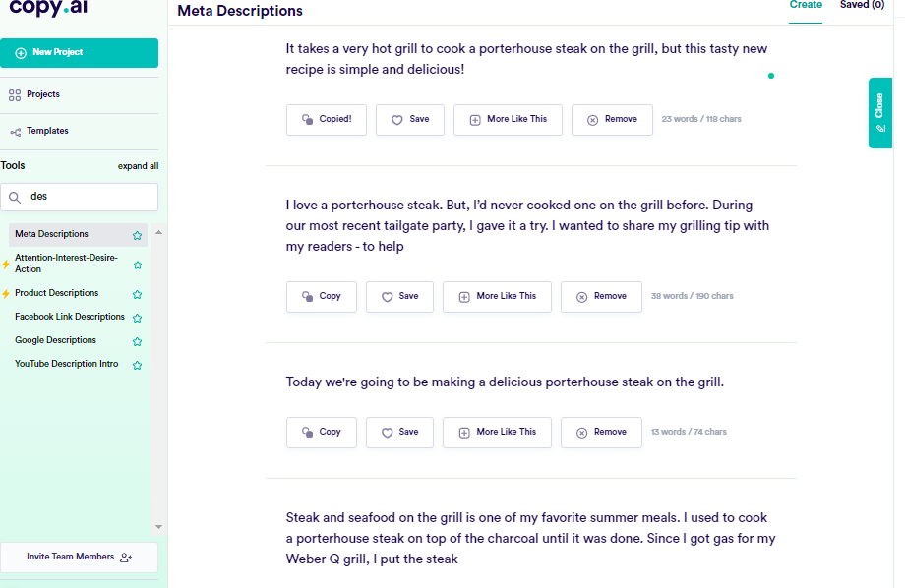Click More Like This on first description
Screen dimensions: 905x588
click(507, 119)
